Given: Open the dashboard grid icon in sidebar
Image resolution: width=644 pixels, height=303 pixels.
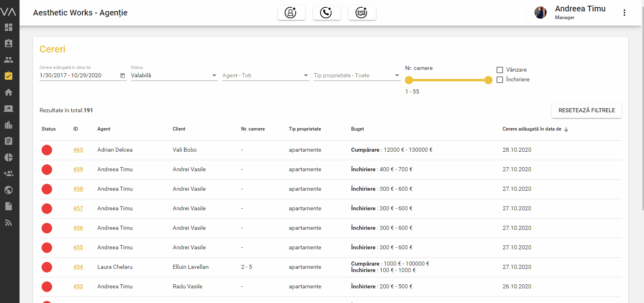Looking at the screenshot, I should coord(9,27).
